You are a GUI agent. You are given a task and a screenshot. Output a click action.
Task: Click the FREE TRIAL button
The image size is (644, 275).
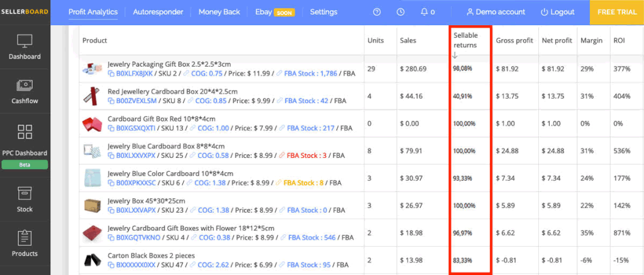[x=617, y=12]
